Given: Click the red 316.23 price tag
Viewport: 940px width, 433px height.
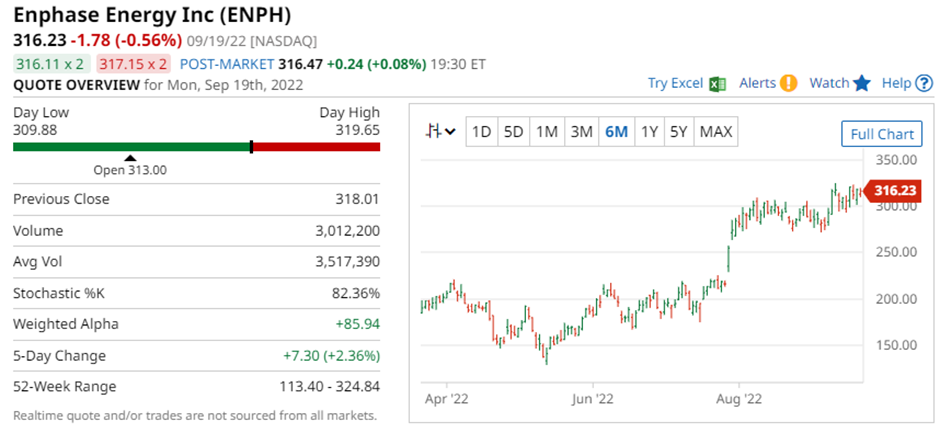Looking at the screenshot, I should (893, 190).
